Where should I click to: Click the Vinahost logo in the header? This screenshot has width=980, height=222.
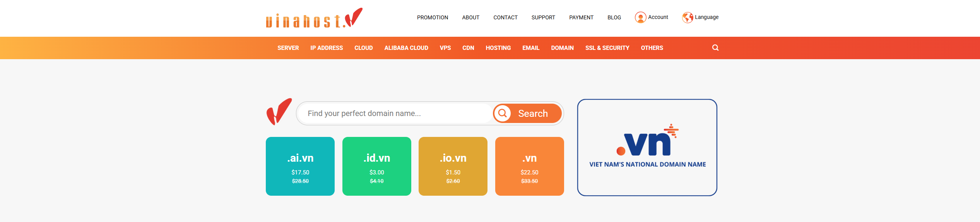(x=314, y=18)
